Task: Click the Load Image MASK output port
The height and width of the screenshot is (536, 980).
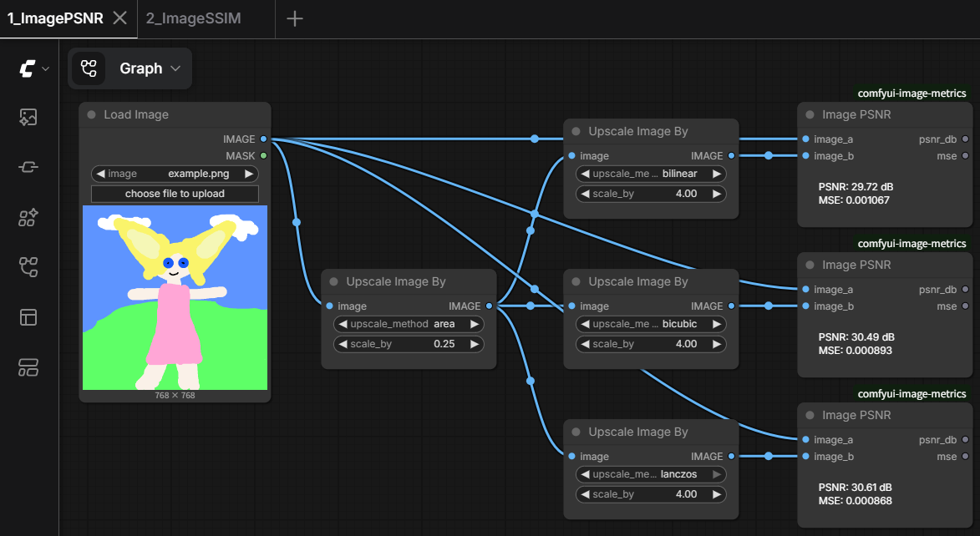Action: [264, 155]
